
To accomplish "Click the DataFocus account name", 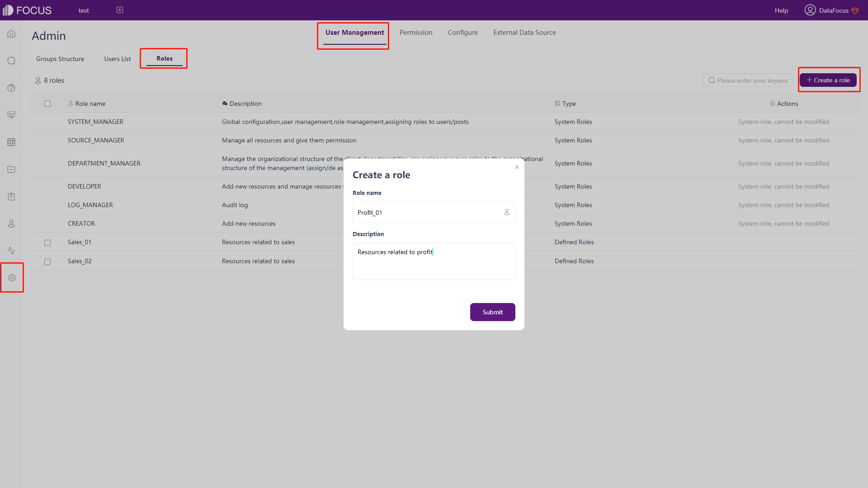I will [x=834, y=10].
